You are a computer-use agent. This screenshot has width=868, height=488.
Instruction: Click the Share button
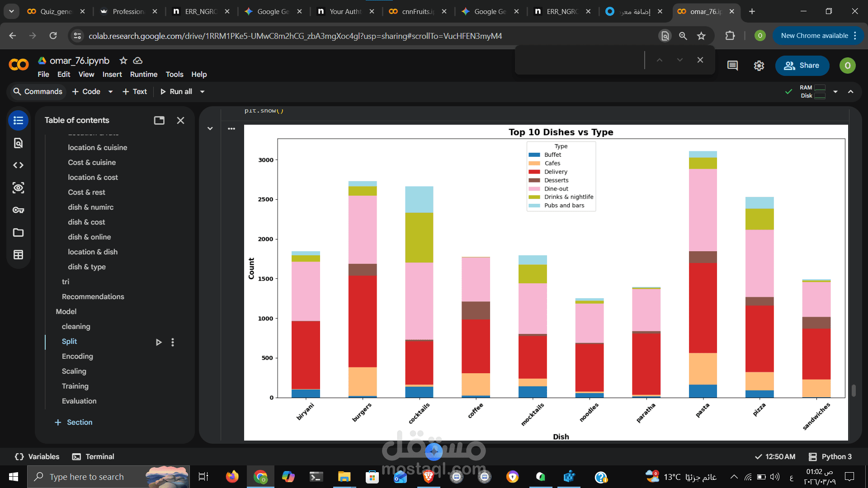(802, 66)
